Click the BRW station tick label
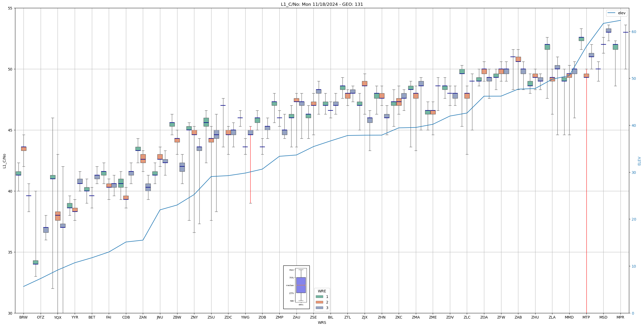 coord(23,317)
